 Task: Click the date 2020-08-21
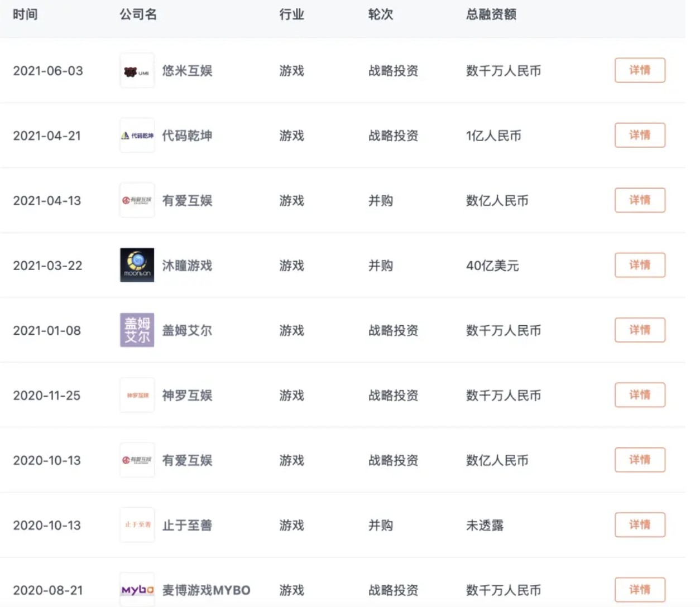tap(48, 590)
